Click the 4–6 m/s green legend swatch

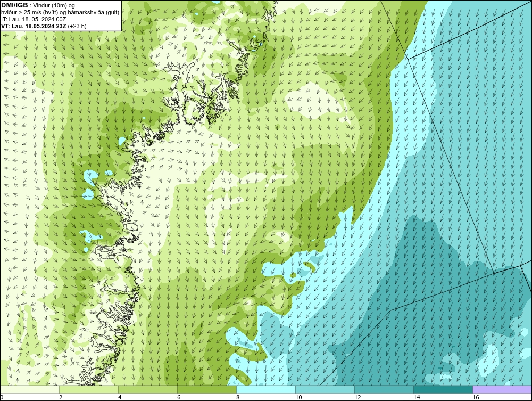pyautogui.click(x=147, y=389)
